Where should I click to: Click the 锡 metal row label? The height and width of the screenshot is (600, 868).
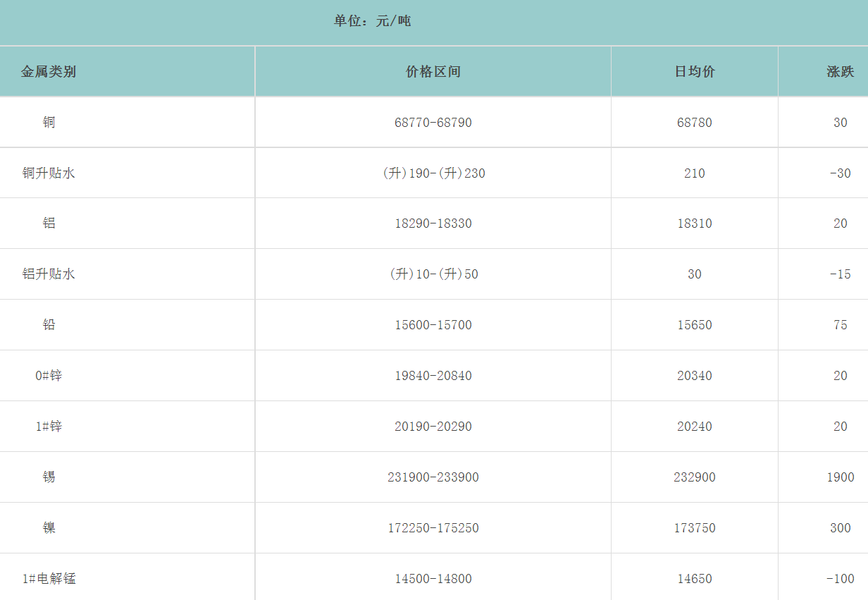[49, 477]
